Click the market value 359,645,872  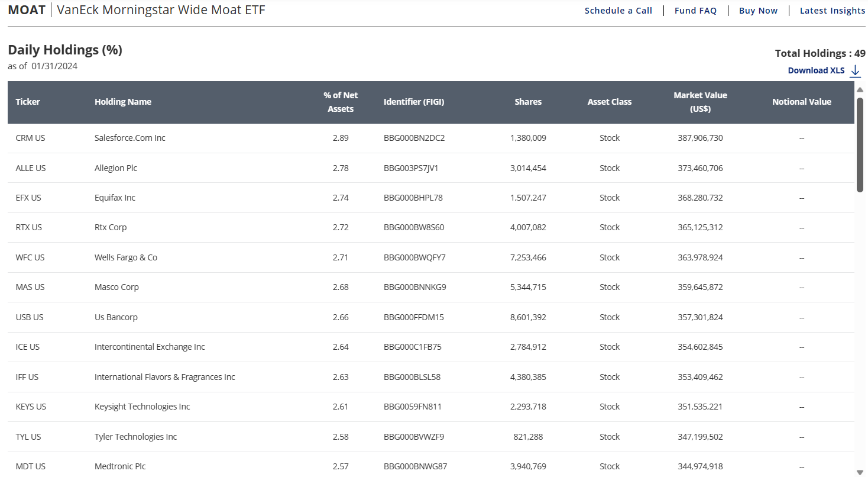point(700,287)
